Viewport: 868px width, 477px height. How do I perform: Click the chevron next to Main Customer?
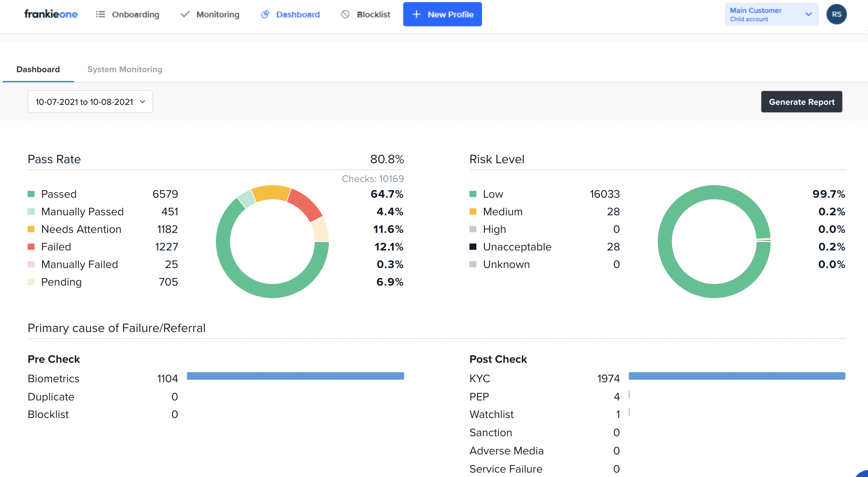[x=808, y=14]
